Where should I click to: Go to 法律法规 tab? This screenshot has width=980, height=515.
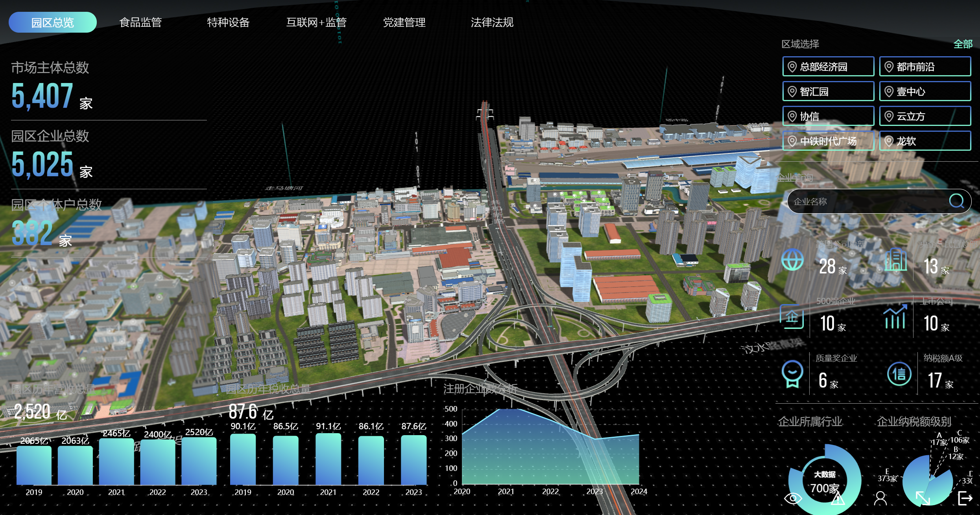pos(492,22)
